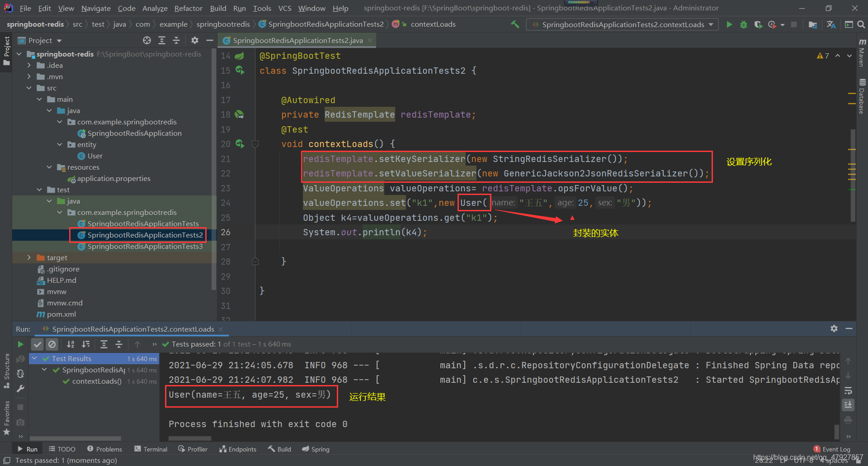Screen dimensions: 868x466
Task: Hide the Run tool window
Action: (x=849, y=329)
